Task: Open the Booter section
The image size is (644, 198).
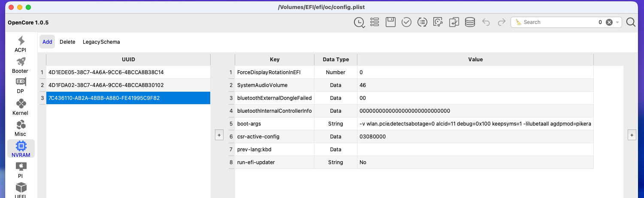Action: coord(21,65)
